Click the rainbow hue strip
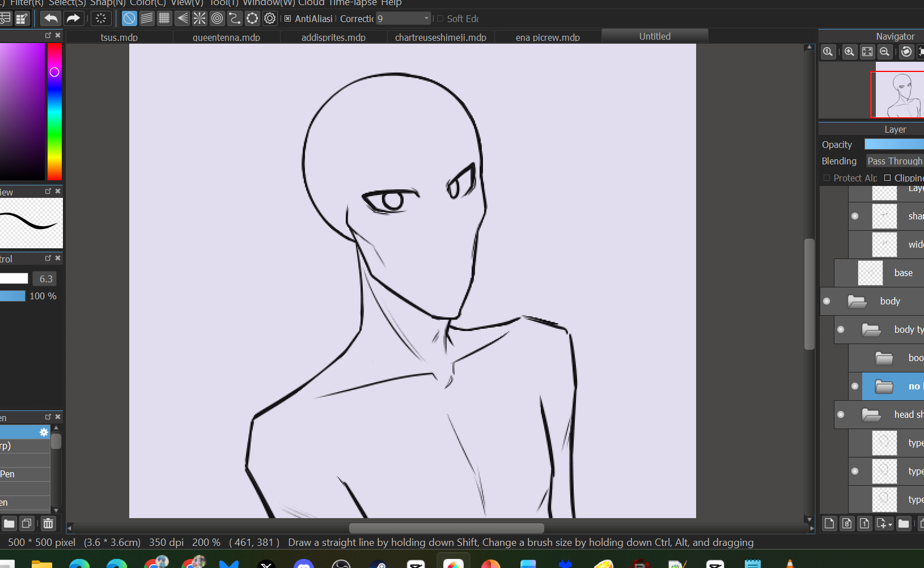The width and height of the screenshot is (924, 568). click(54, 112)
